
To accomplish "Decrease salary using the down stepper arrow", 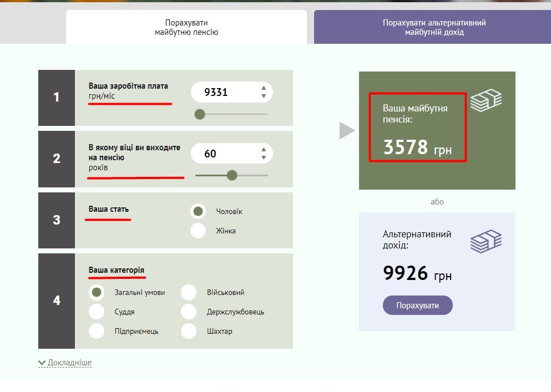I will pyautogui.click(x=264, y=96).
